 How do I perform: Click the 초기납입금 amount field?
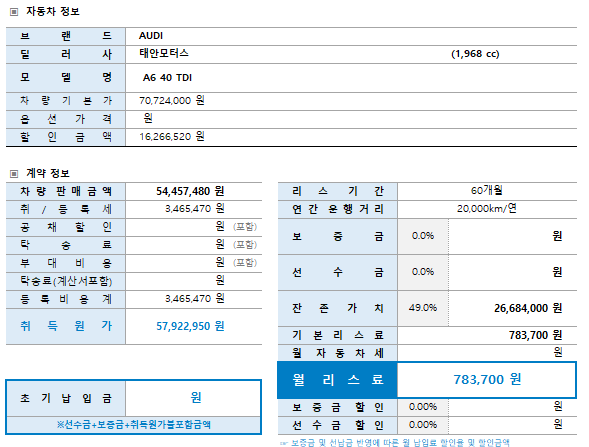click(x=193, y=398)
